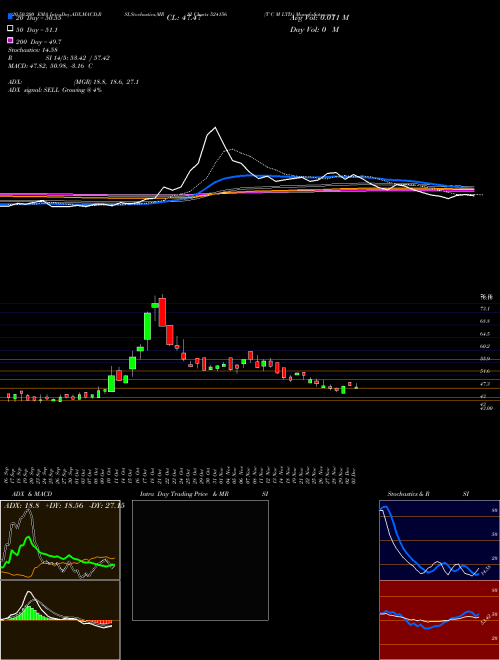The image size is (500, 660).
Task: Click the '200 Day - 49.7' legend text
Action: pyautogui.click(x=38, y=42)
